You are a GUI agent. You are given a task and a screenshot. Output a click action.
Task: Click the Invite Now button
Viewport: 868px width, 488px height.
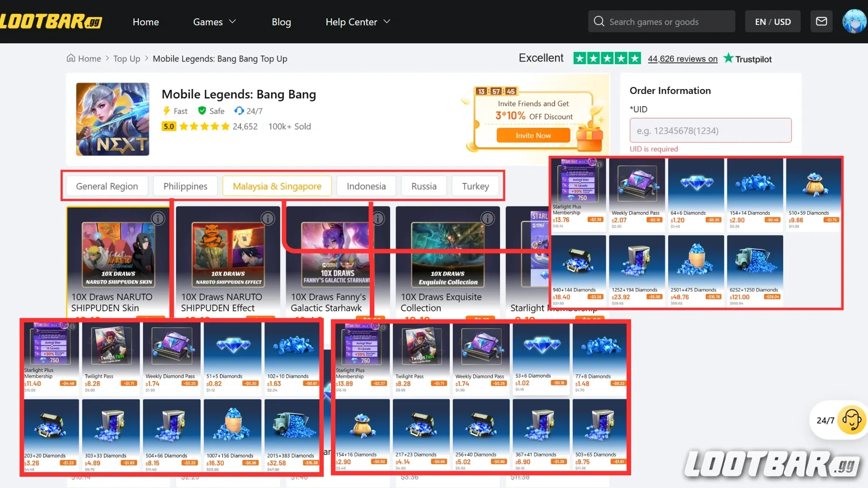click(533, 135)
